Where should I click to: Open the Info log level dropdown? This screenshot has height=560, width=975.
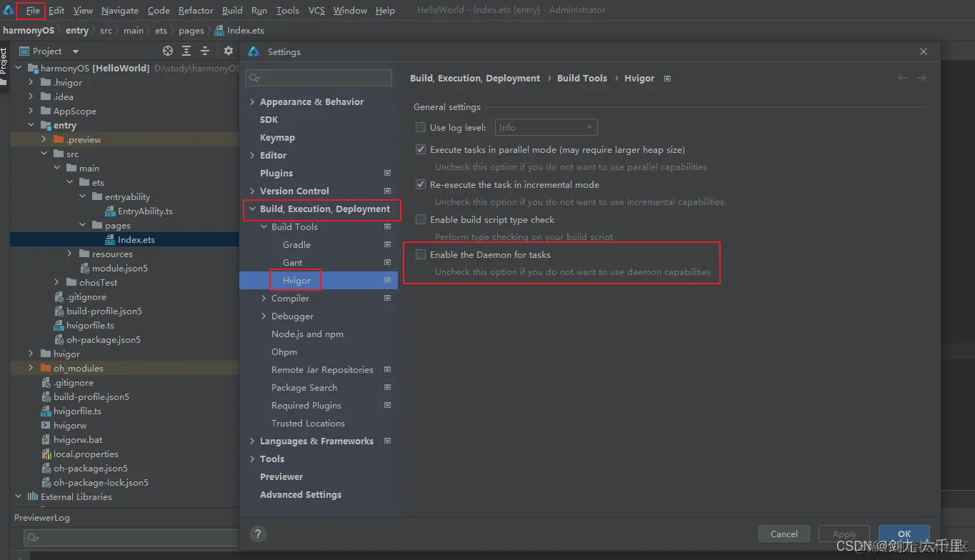click(x=546, y=127)
